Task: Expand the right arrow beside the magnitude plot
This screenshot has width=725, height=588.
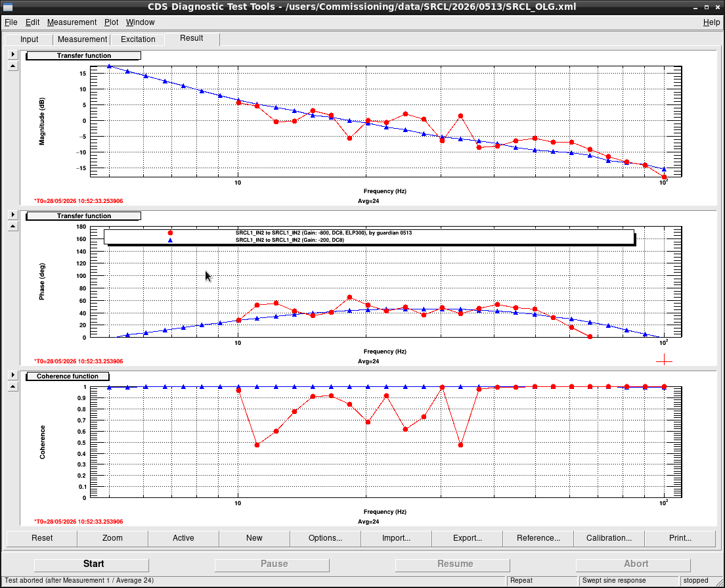Action: pos(13,55)
